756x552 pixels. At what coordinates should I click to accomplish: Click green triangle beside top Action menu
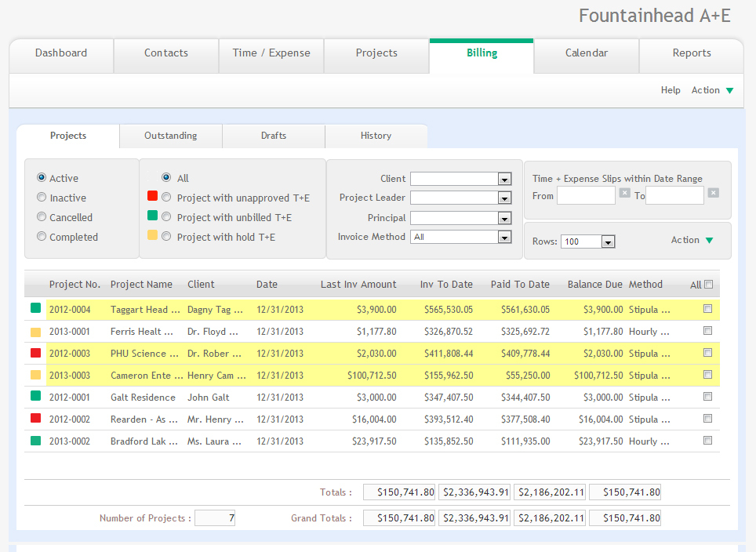coord(729,91)
